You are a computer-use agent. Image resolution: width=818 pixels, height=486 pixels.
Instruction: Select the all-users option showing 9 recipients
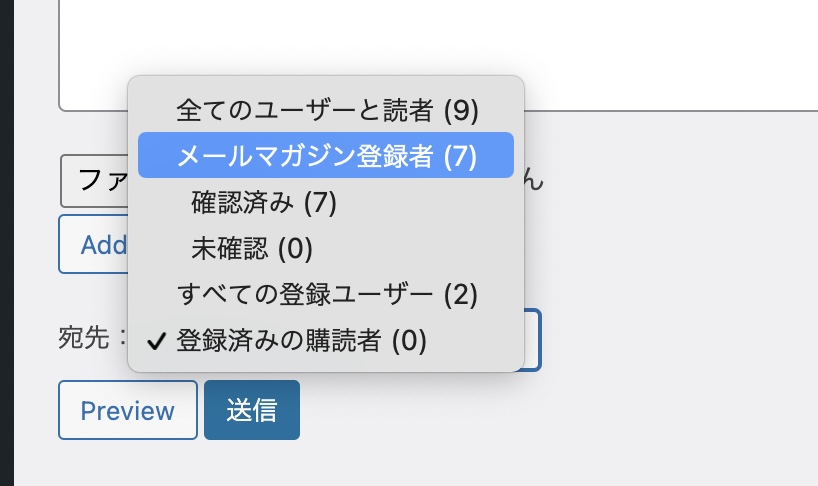pyautogui.click(x=326, y=109)
